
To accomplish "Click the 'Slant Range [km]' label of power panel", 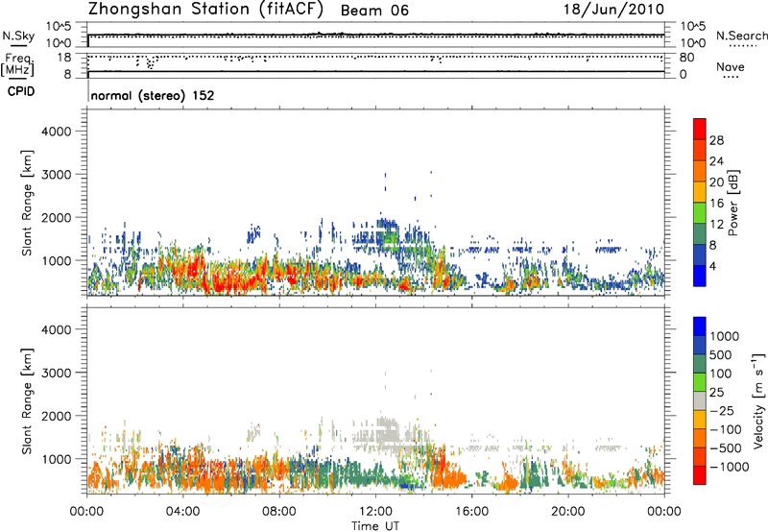I will 27,203.
